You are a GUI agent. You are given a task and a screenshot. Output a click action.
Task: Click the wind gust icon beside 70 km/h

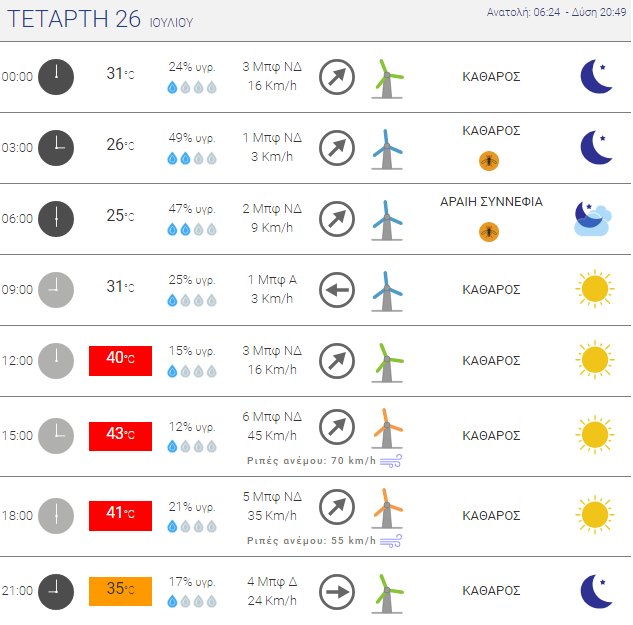click(391, 461)
